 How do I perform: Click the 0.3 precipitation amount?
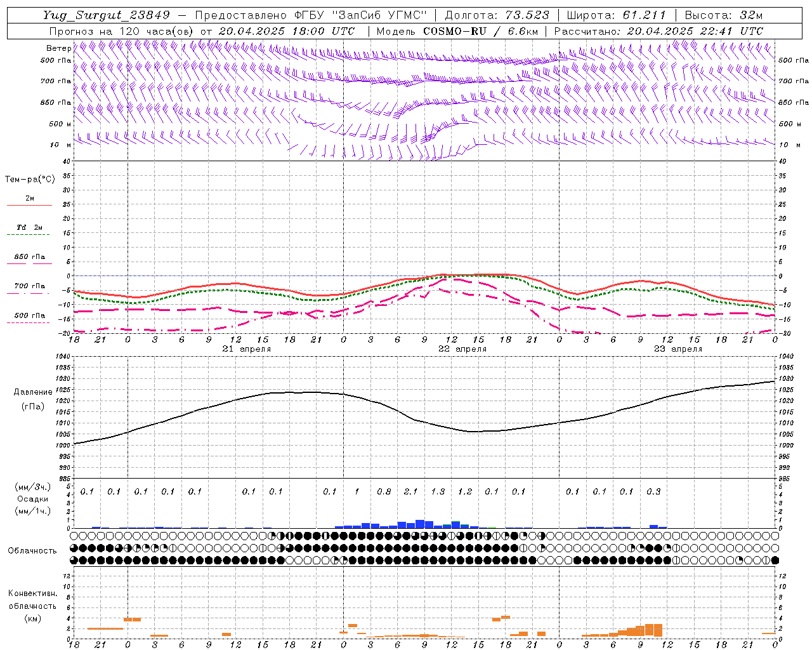coord(653,491)
